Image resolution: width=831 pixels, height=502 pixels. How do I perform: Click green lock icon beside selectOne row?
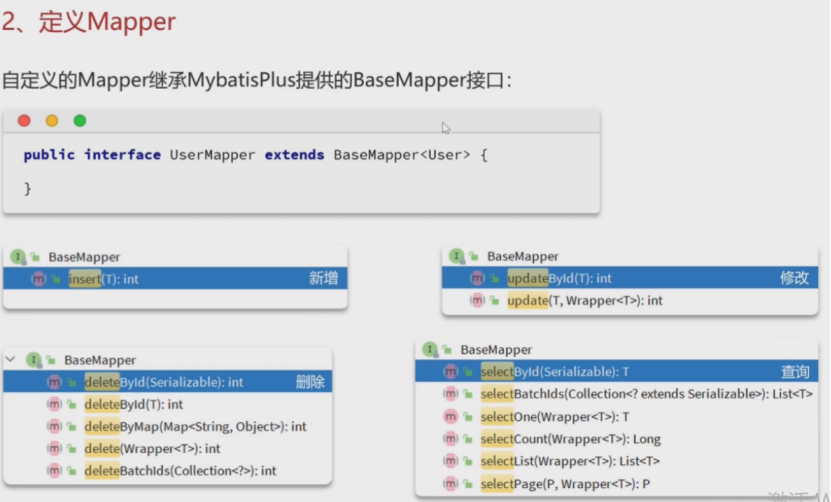468,417
